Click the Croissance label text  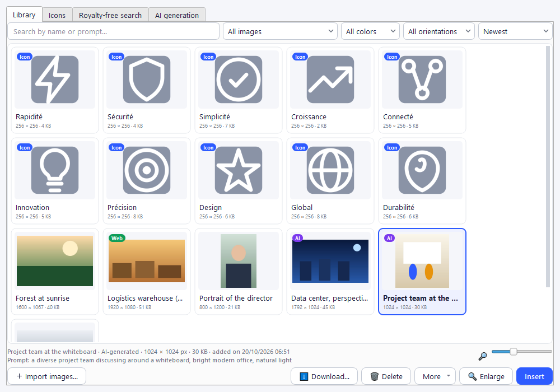pos(309,116)
